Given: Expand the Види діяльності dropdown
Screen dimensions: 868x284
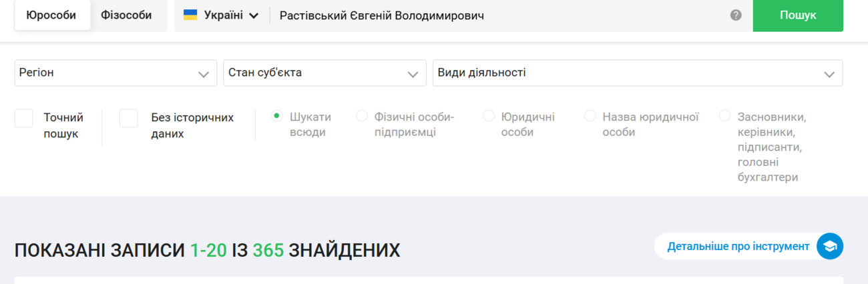Looking at the screenshot, I should (637, 73).
